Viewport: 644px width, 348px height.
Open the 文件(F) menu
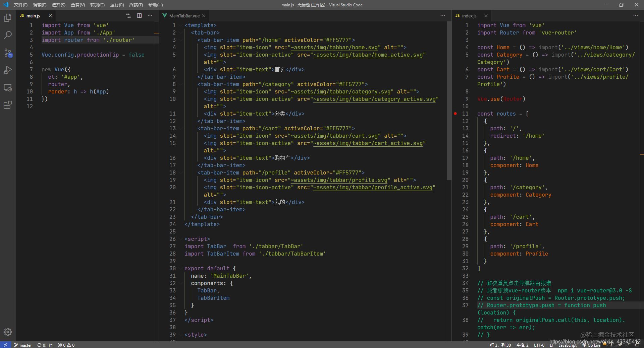tap(21, 5)
